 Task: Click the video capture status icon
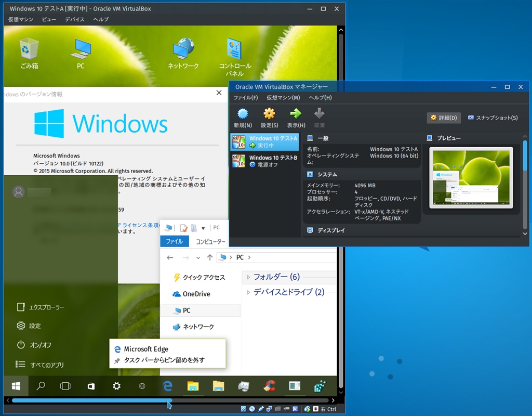(286, 409)
